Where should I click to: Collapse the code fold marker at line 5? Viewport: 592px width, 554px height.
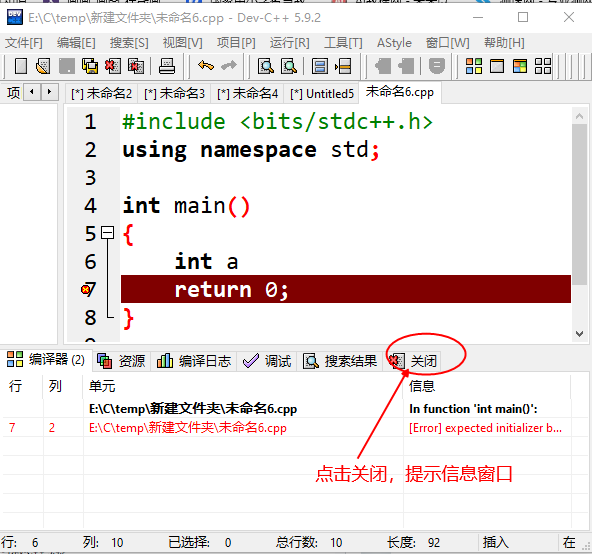point(108,233)
